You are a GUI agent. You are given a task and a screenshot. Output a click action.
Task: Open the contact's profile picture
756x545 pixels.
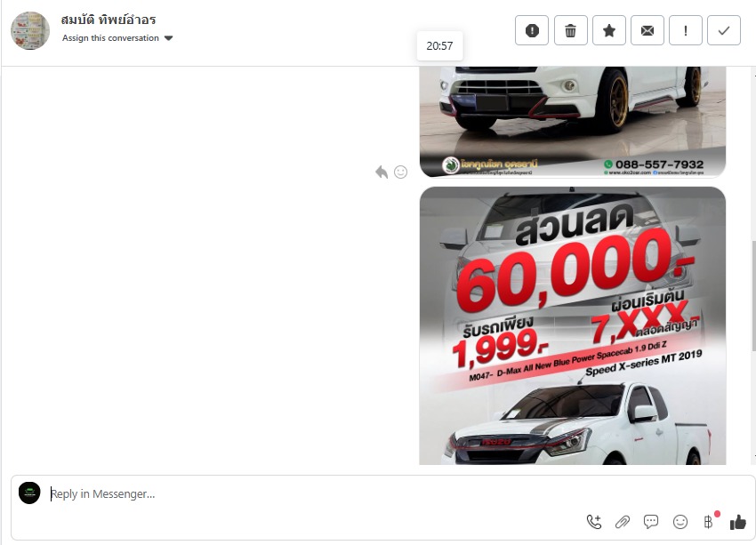(x=30, y=31)
